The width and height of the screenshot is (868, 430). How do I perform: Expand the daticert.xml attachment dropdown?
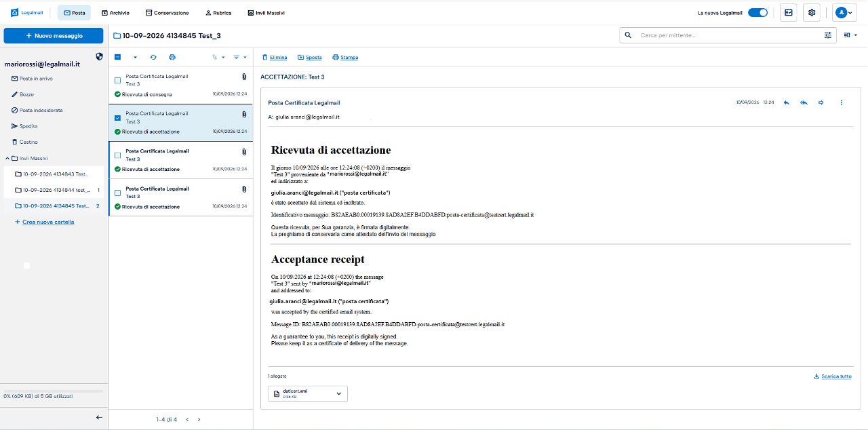pos(339,393)
